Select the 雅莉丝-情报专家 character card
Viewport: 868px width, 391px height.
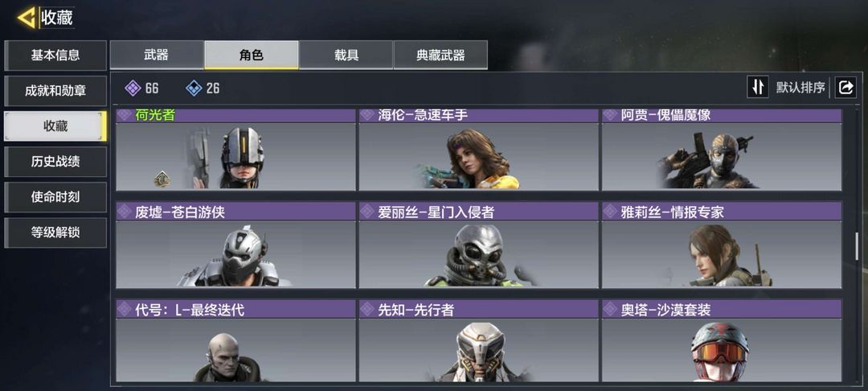pos(721,245)
